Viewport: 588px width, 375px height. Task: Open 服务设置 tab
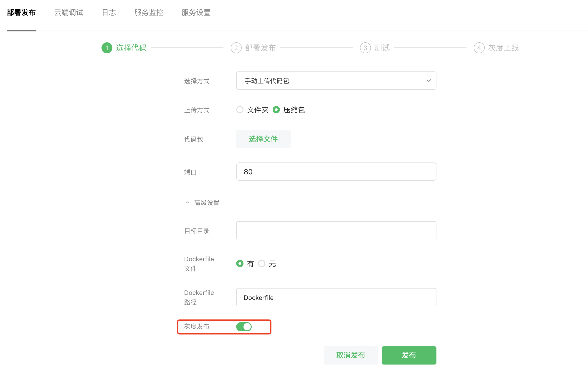coord(196,13)
